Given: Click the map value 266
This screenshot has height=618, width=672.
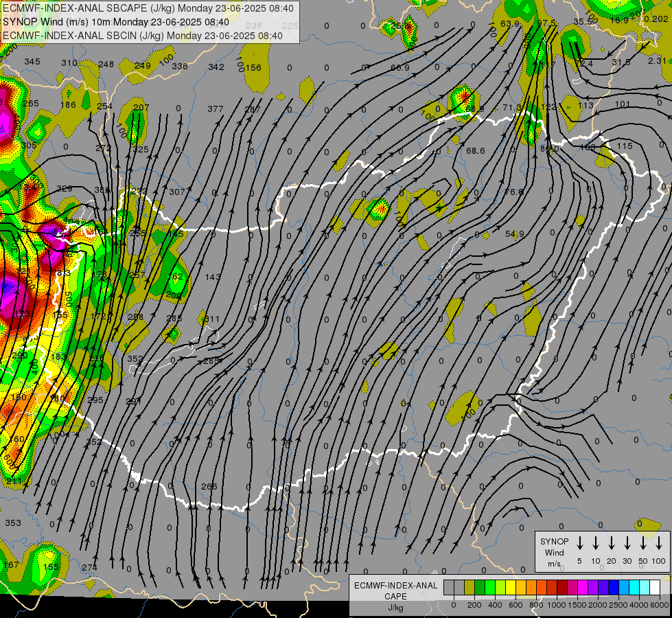Looking at the screenshot, I should tap(209, 487).
